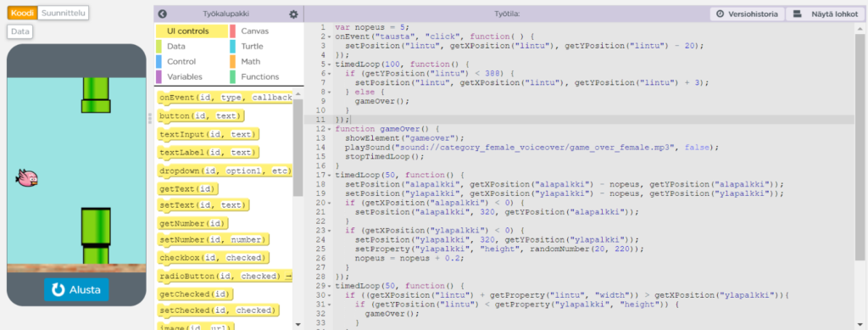
Task: Click the pink bird in the game preview
Action: click(x=27, y=178)
